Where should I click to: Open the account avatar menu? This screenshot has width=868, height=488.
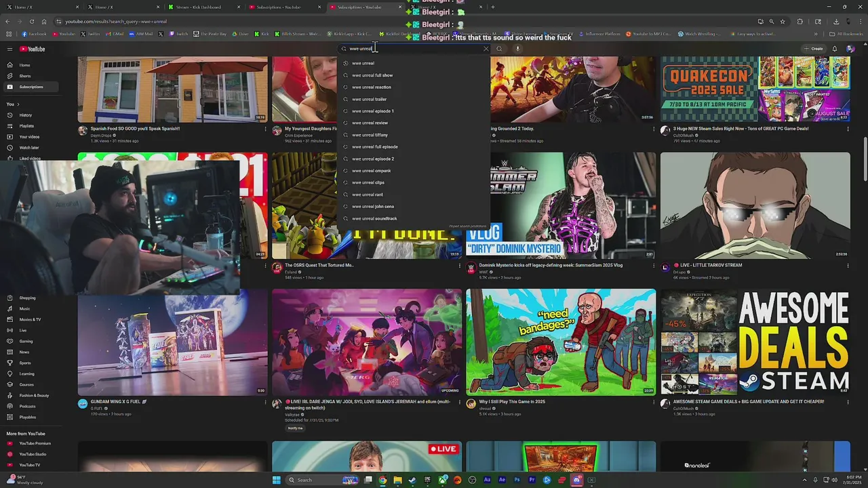point(850,49)
